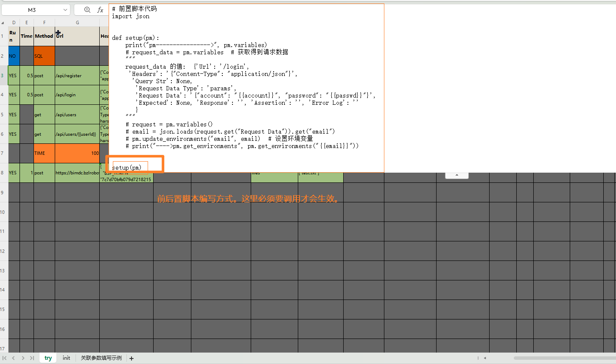Switch to the 关联参数填写示例 sheet tab
The width and height of the screenshot is (616, 364).
(101, 358)
